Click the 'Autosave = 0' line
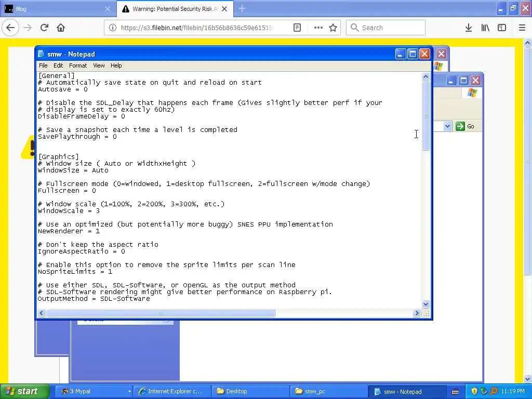 (63, 89)
